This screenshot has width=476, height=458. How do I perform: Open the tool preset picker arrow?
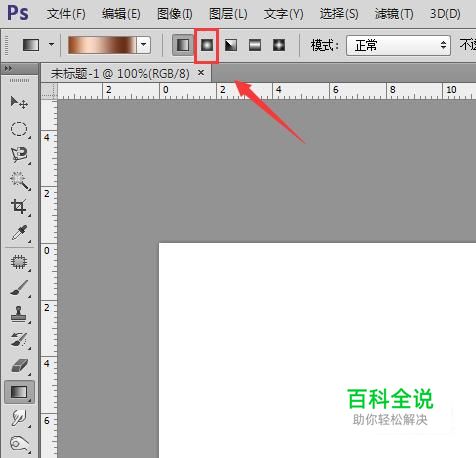tap(51, 44)
